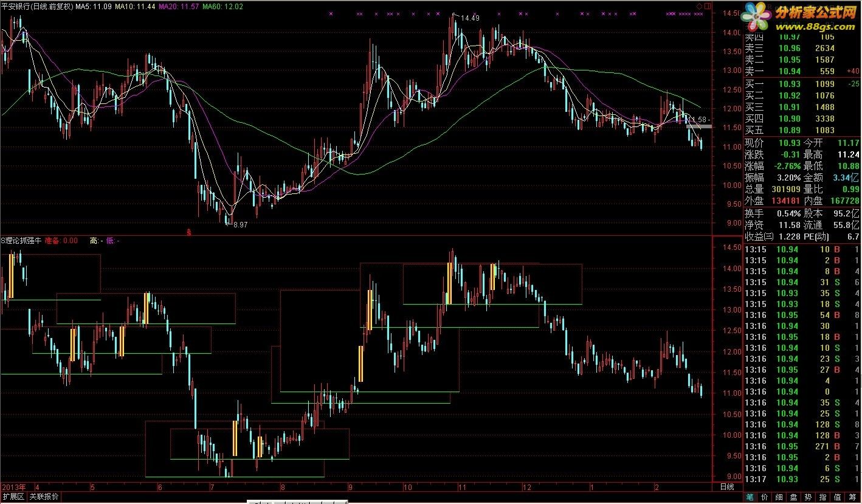The height and width of the screenshot is (504, 862).
Task: Click the 买五 10.89 bid row
Action: 802,130
